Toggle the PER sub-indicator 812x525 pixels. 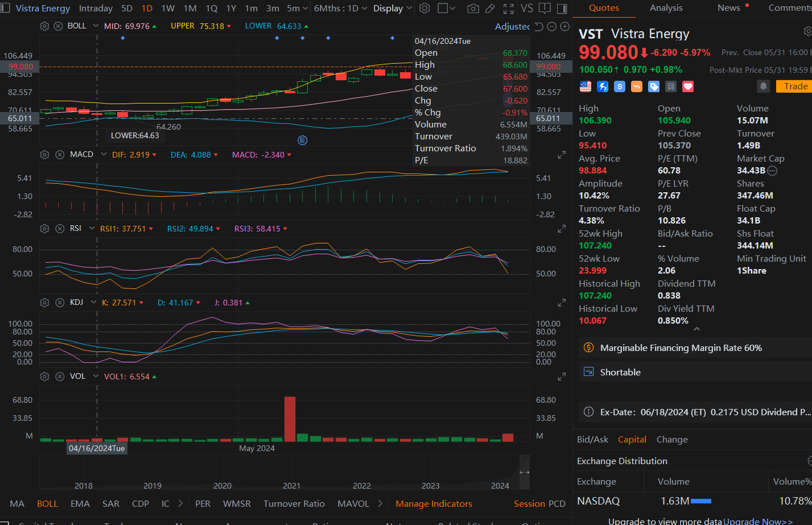[203, 504]
